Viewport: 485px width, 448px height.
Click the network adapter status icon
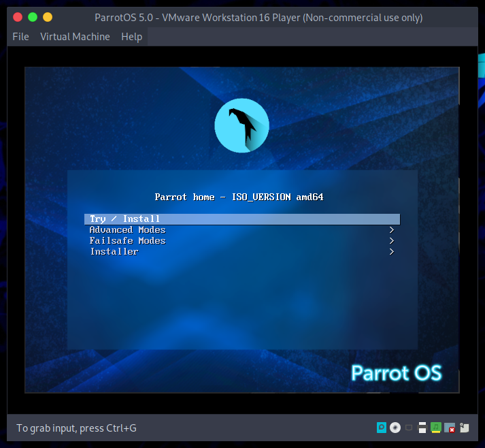pyautogui.click(x=409, y=428)
